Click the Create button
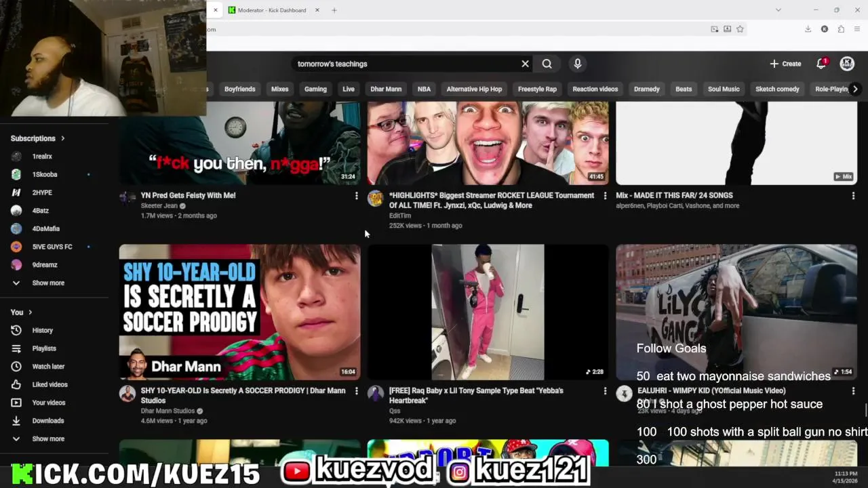 click(x=786, y=64)
